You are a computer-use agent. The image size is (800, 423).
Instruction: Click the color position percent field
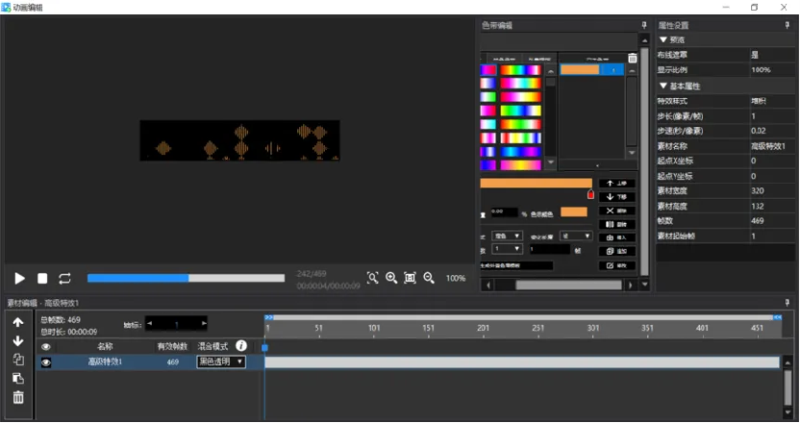(504, 212)
